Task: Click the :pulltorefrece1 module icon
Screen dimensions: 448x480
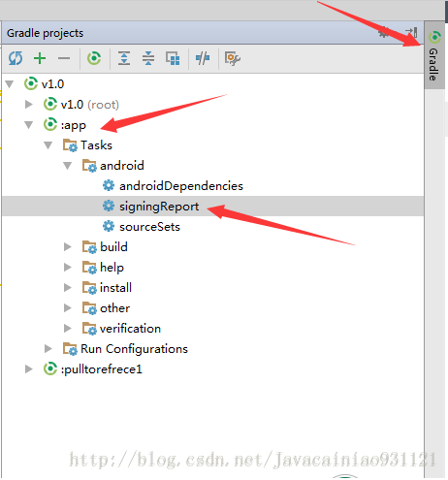Action: click(50, 368)
